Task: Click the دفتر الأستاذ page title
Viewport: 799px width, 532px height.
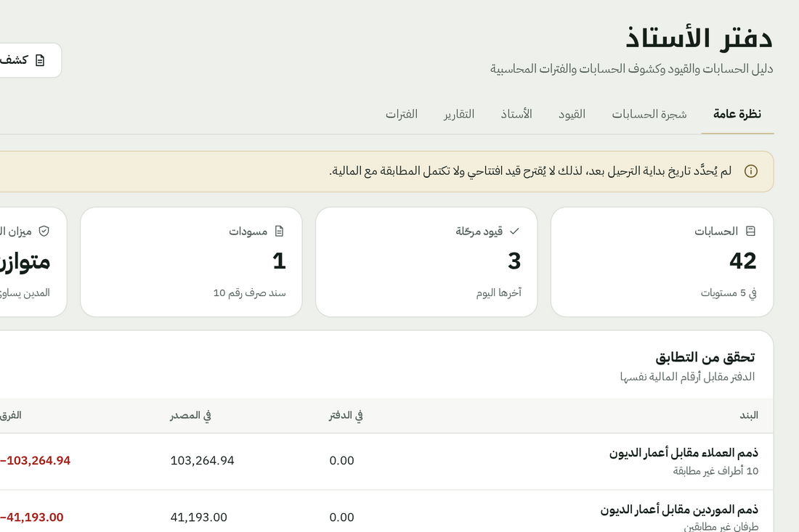Action: coord(699,38)
